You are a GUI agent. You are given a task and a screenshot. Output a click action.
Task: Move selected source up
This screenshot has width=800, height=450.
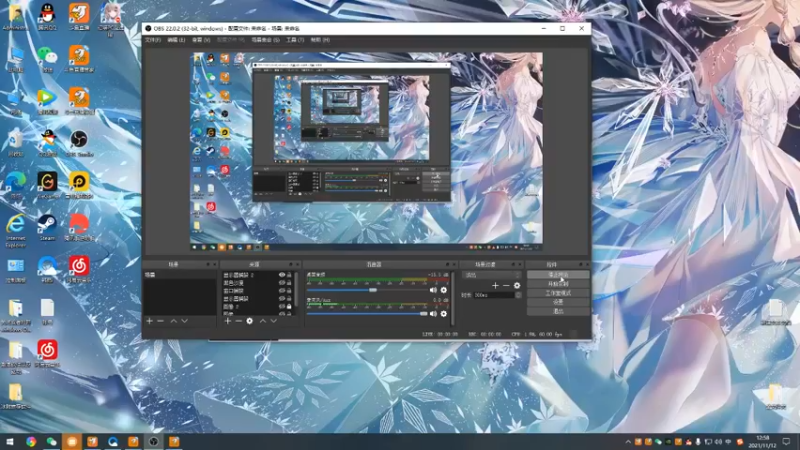click(263, 321)
